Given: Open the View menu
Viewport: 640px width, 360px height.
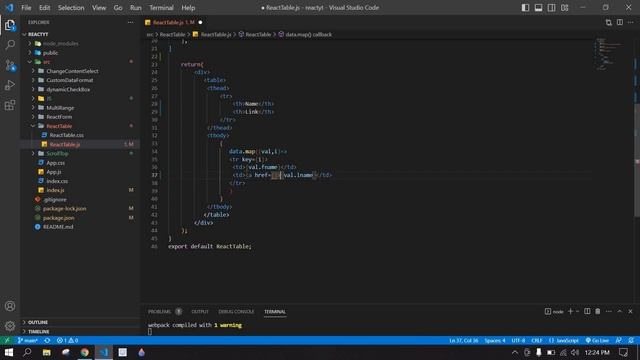Looking at the screenshot, I should coord(99,8).
